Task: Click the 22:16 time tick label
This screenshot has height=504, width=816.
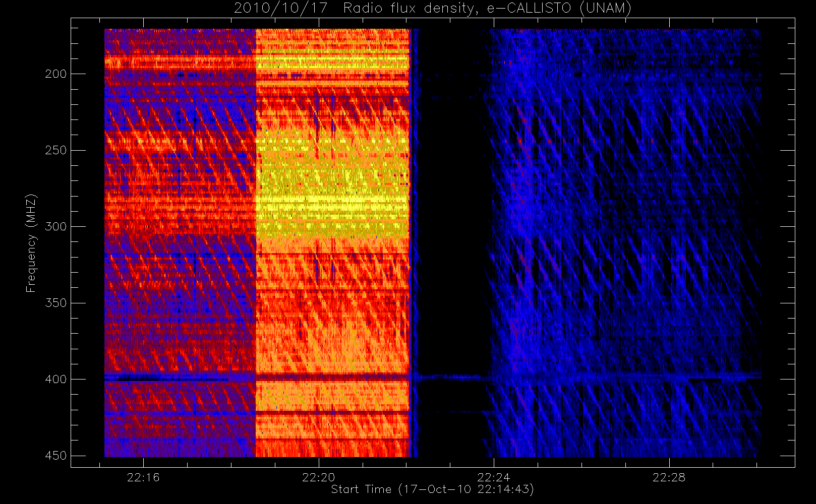Action: point(143,477)
